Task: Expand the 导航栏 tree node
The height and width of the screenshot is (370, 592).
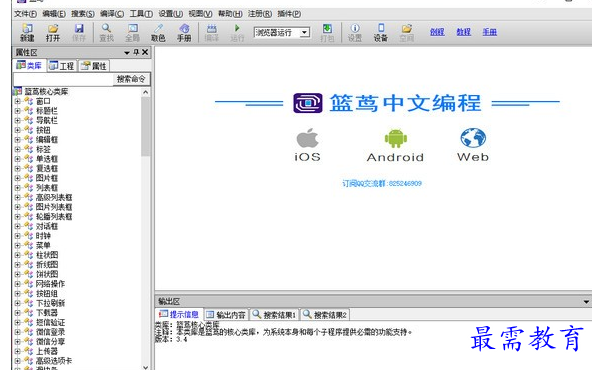Action: coord(17,120)
